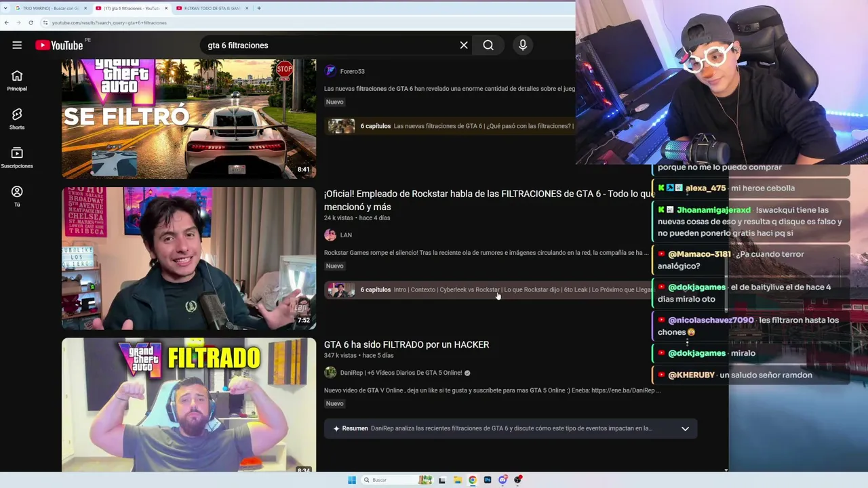Expand the browser tab search dropdown

coord(7,8)
